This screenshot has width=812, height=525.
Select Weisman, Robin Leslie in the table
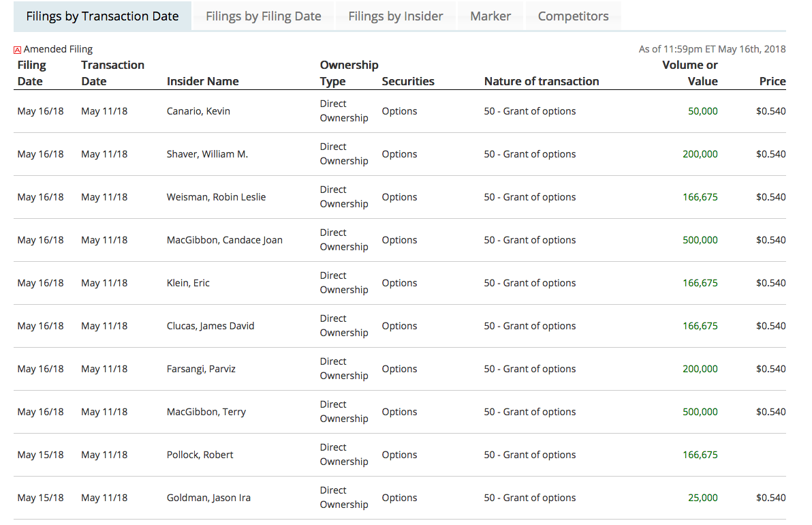coord(216,197)
